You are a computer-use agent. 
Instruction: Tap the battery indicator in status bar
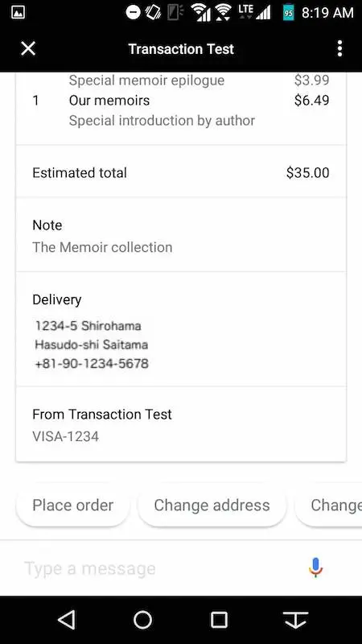click(289, 12)
